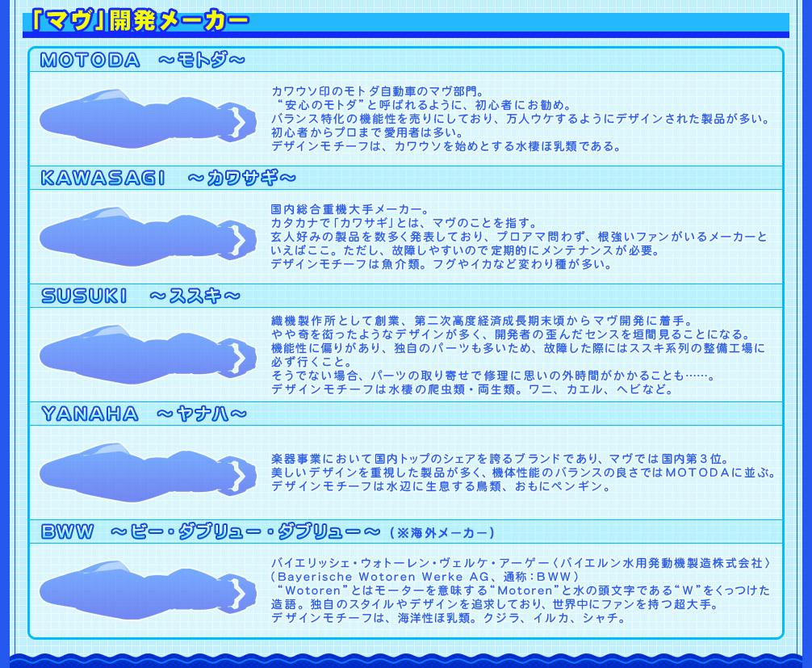Click BWW motif line mentioning クジラ、イルカ、シャチ

[450, 618]
